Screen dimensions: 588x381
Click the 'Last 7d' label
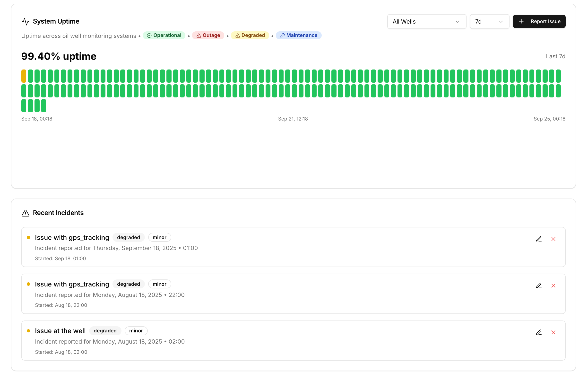click(556, 56)
